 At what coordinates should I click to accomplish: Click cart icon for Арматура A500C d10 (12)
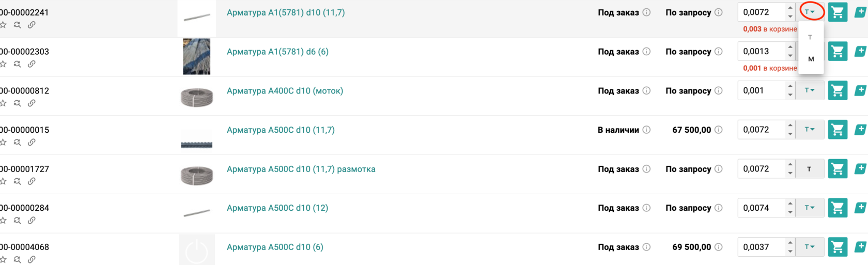click(838, 208)
